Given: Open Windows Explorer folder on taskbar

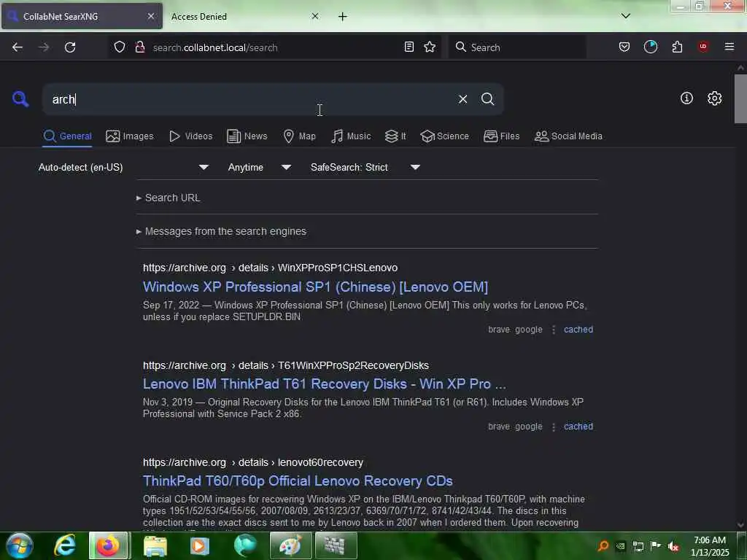Looking at the screenshot, I should pos(155,546).
